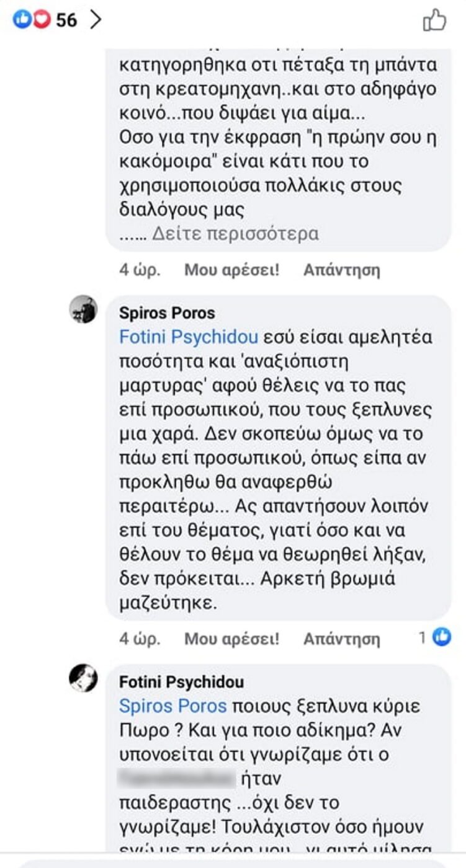Open the 56 reactions count

(x=66, y=20)
